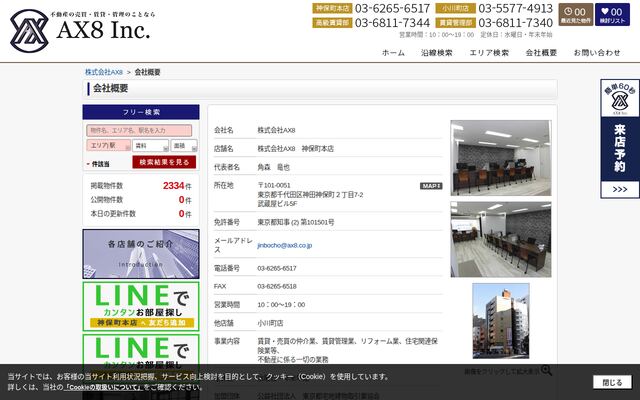Click the 小川町店 phone number 03-5577-4913
Image resolution: width=640 pixels, height=400 pixels.
pyautogui.click(x=516, y=9)
